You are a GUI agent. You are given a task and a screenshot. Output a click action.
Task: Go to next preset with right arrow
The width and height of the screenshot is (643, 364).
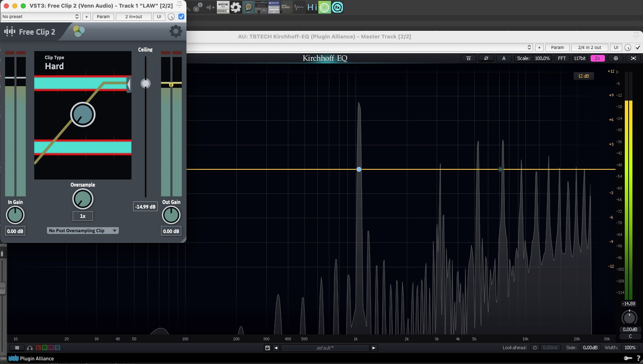373,348
